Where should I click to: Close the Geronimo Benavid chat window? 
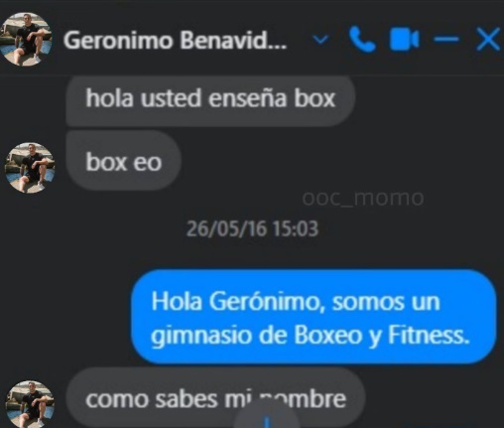pyautogui.click(x=488, y=40)
